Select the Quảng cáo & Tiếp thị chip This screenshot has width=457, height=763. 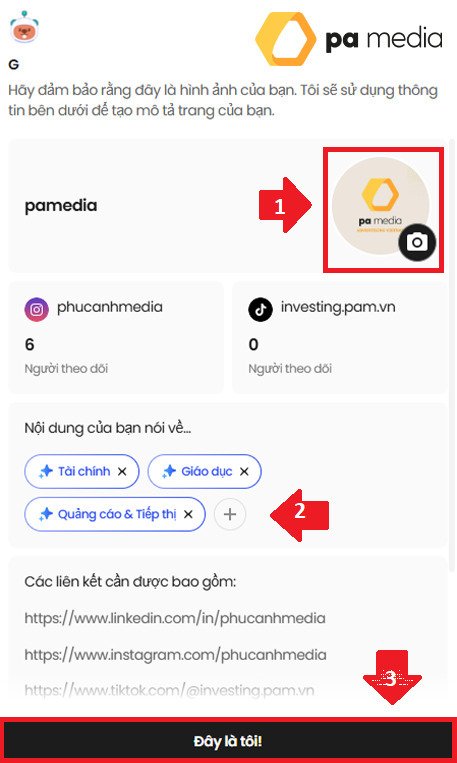(x=115, y=514)
